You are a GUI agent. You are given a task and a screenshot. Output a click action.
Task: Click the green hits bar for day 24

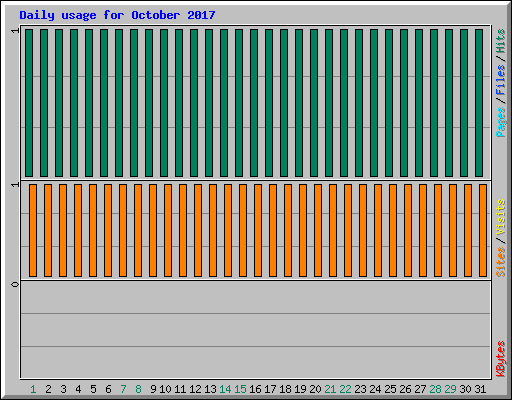[x=374, y=103]
